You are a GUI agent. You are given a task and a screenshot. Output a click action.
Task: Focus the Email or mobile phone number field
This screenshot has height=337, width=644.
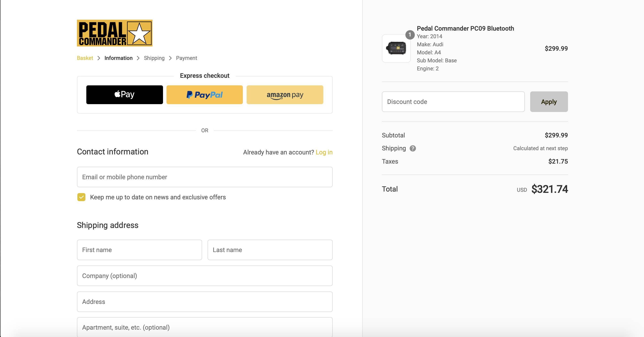tap(205, 177)
